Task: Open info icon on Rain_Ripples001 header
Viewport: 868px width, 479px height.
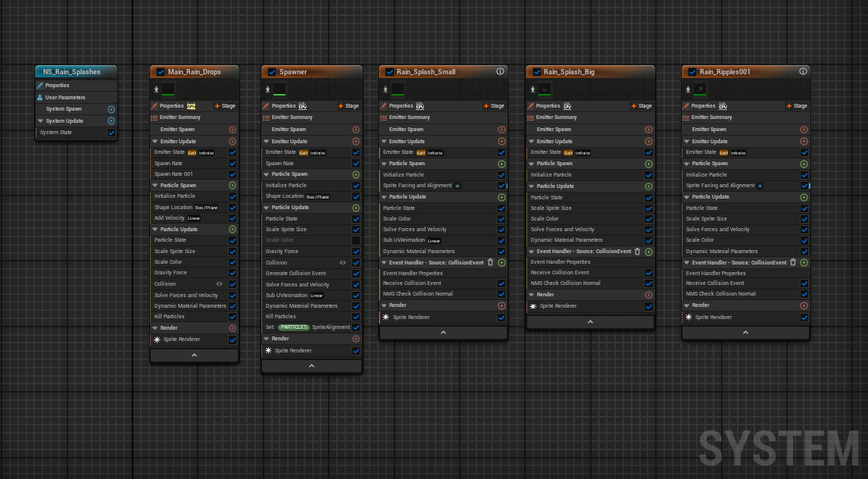Action: [x=803, y=71]
